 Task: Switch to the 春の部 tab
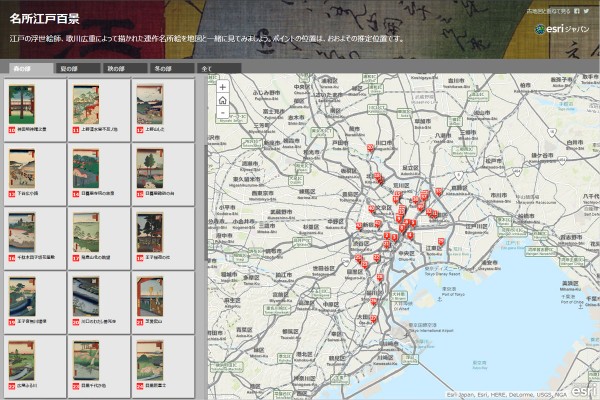pyautogui.click(x=25, y=68)
